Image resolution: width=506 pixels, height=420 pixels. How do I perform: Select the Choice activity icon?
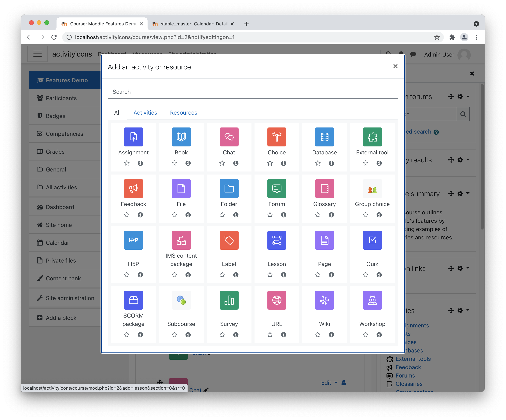pyautogui.click(x=277, y=137)
